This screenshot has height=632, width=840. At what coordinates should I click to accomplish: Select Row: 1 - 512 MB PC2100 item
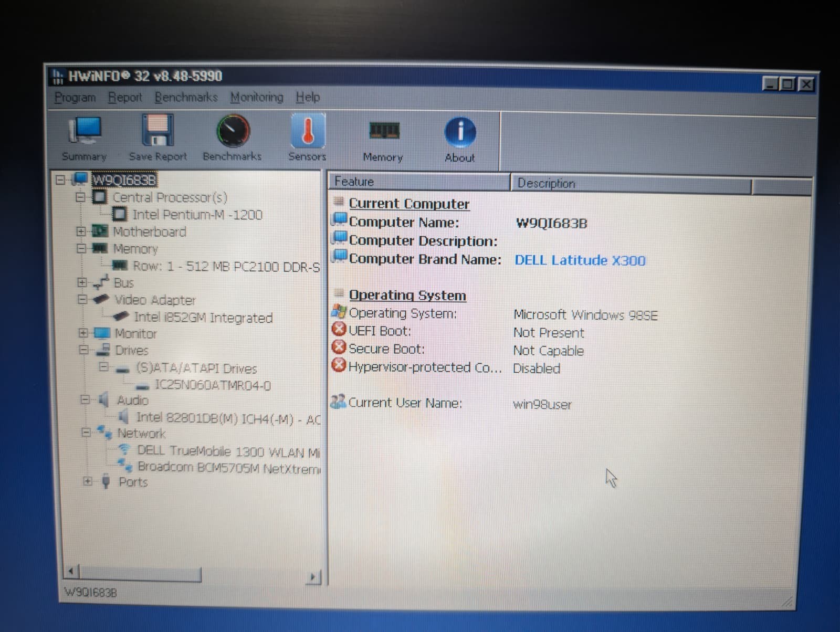pos(226,266)
